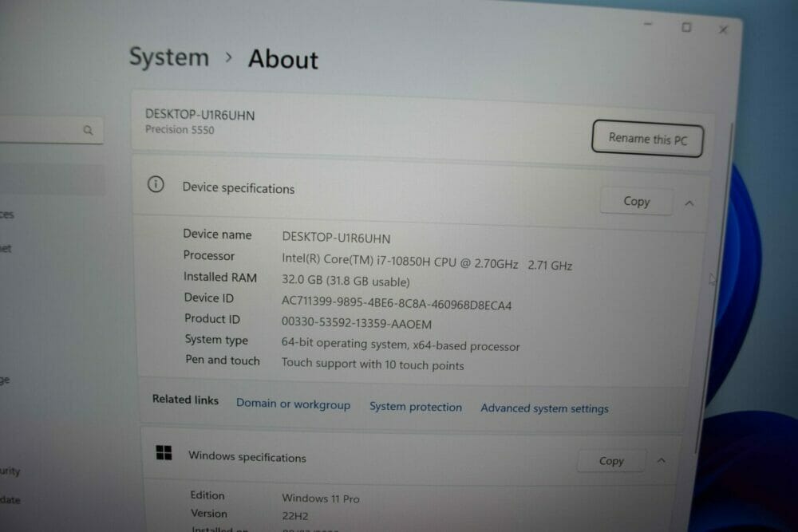Click the About breadcrumb title
Screen dimensions: 798x532
[283, 59]
